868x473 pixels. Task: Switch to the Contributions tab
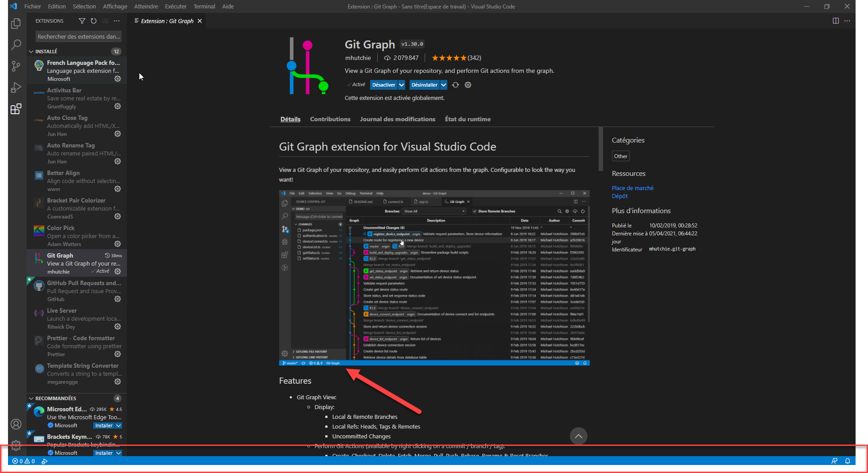(x=330, y=119)
